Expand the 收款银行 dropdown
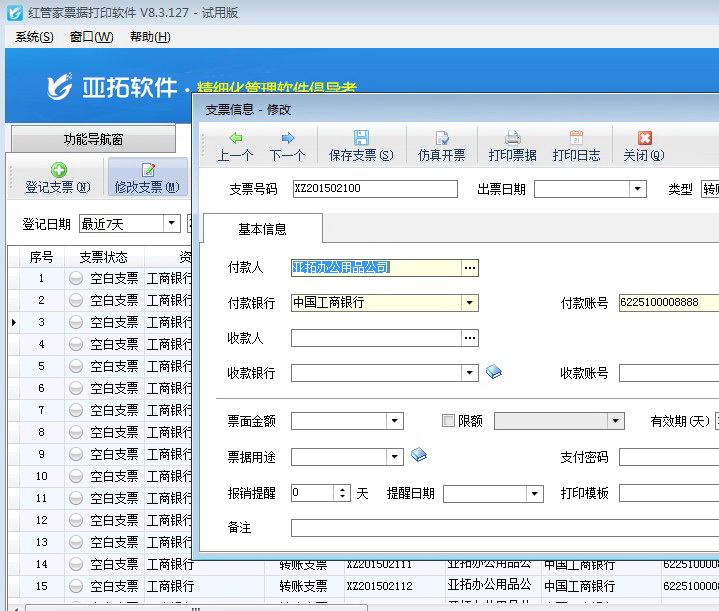Image resolution: width=719 pixels, height=611 pixels. click(470, 373)
